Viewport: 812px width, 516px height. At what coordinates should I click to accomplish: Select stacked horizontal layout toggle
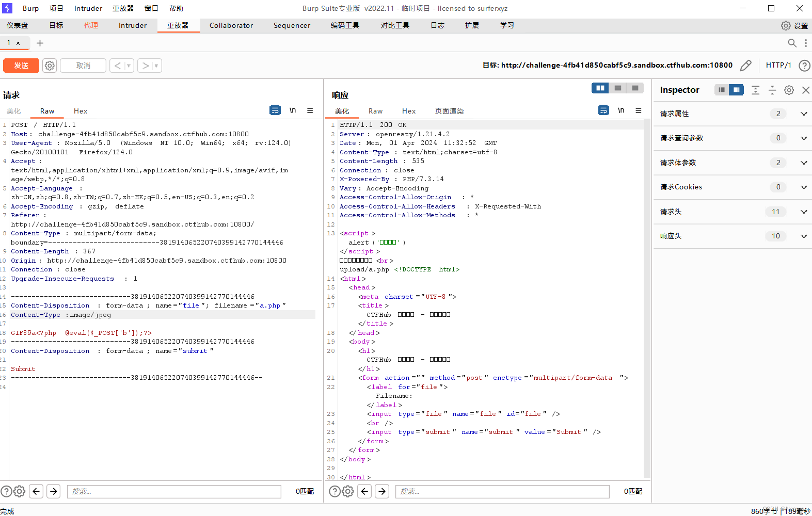tap(618, 88)
